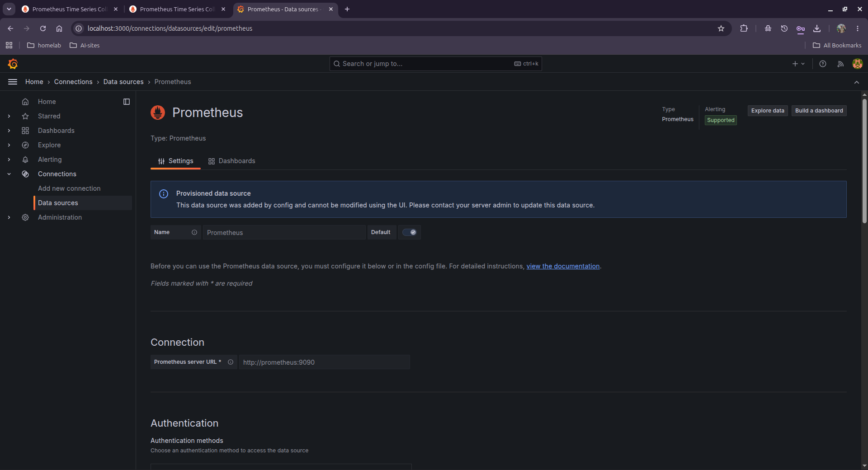Screen dimensions: 868x470
Task: Reload the page in the browser
Action: (x=43, y=28)
